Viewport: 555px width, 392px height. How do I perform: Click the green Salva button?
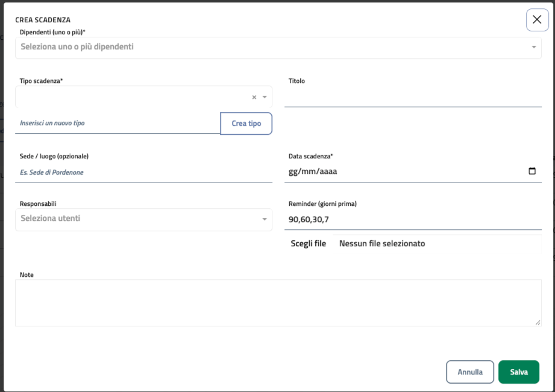point(519,372)
